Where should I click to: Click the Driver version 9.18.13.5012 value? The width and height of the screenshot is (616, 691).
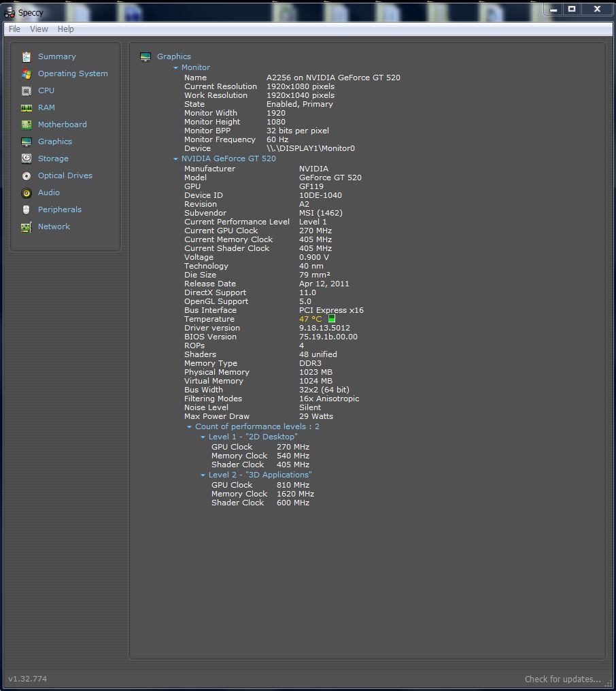[324, 328]
